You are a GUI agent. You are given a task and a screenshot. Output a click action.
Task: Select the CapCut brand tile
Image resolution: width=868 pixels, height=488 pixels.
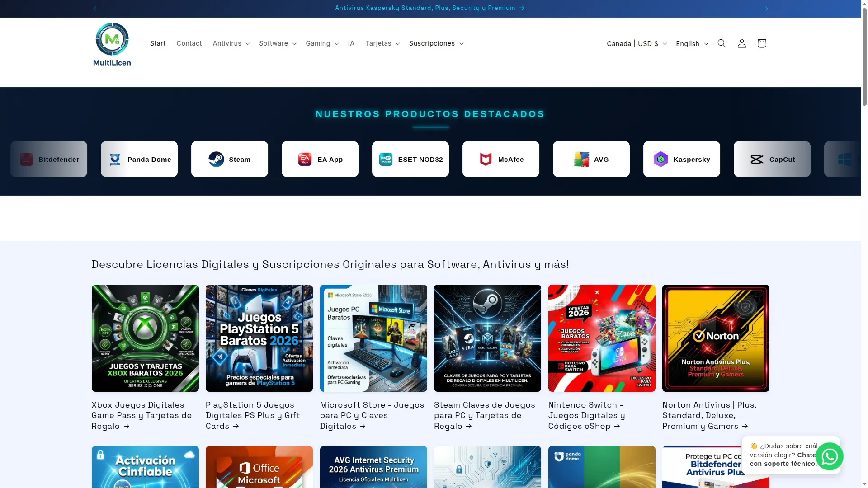tap(772, 159)
